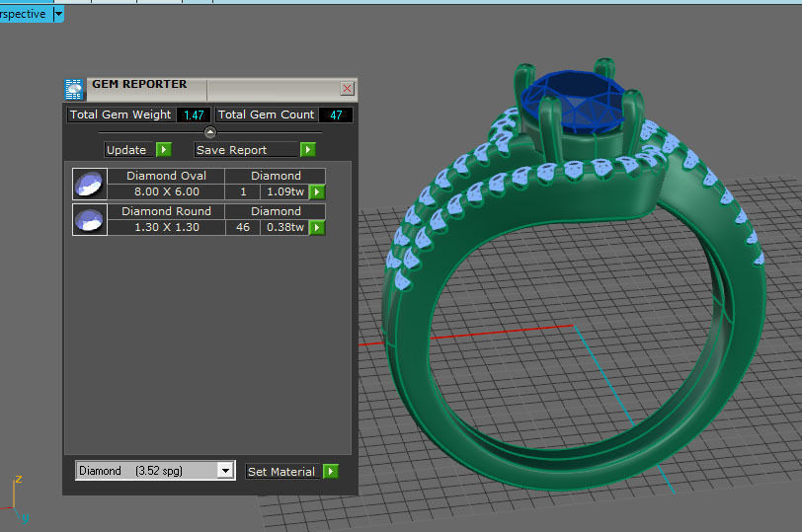Viewport: 802px width, 532px height.
Task: Click the quantity cell showing 1 for Diamond Oval
Action: 243,191
